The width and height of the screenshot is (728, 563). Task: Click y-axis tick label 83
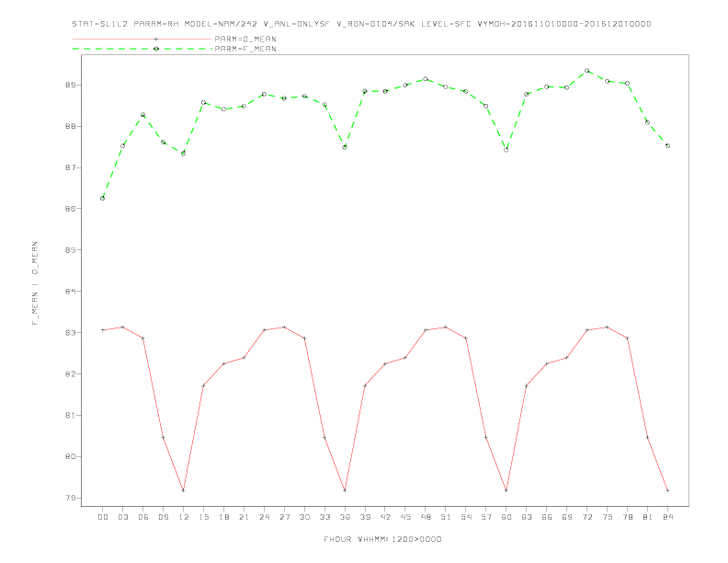[x=73, y=333]
